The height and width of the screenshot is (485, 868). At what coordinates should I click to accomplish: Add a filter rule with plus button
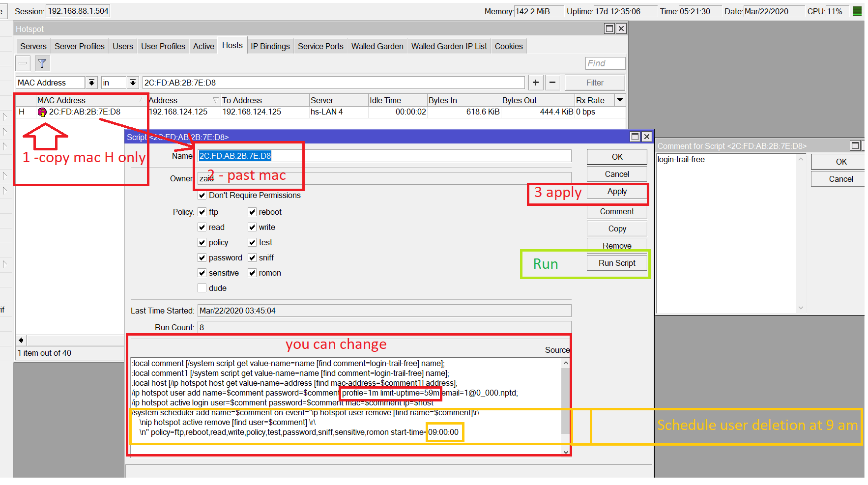pos(536,83)
